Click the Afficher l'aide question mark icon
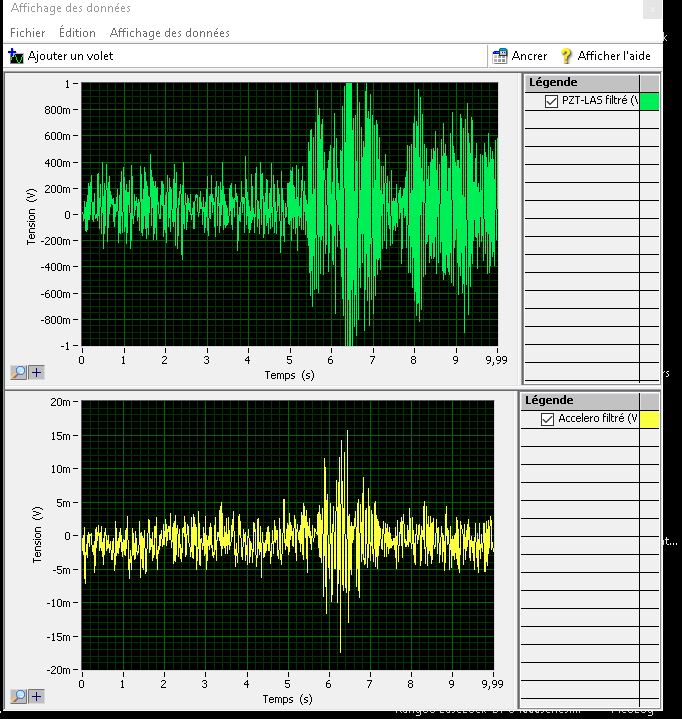This screenshot has width=682, height=719. tap(566, 56)
